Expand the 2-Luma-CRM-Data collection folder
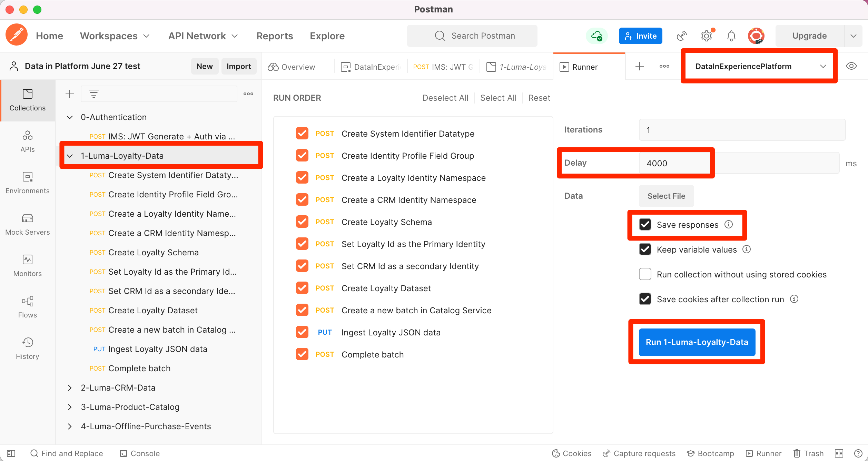The image size is (868, 461). coord(70,388)
